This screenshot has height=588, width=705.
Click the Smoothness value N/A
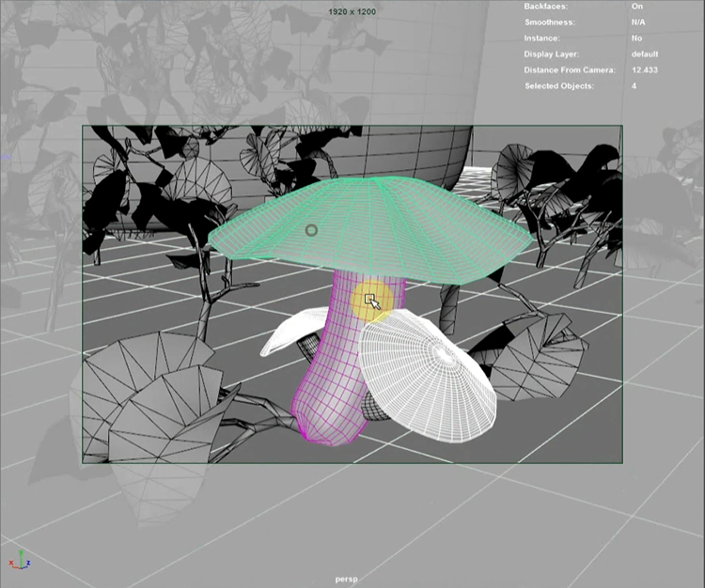point(638,22)
